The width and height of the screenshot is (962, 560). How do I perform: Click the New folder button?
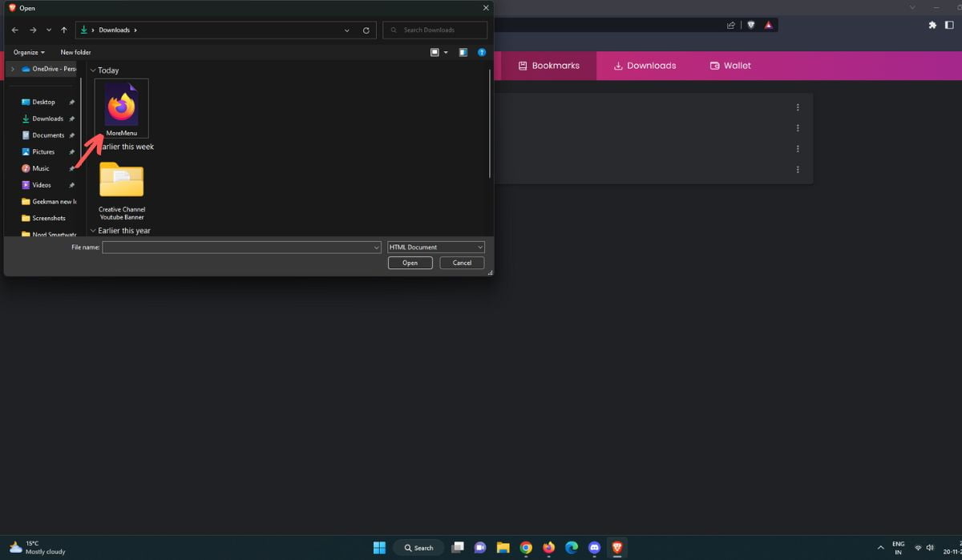(75, 51)
